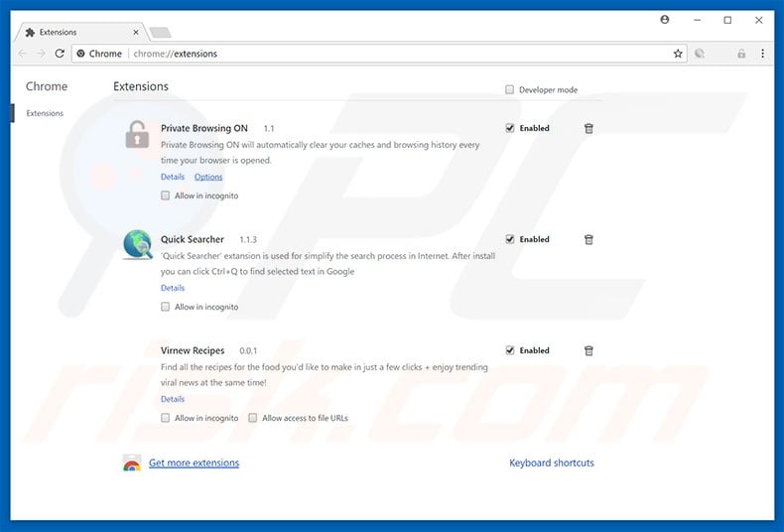The height and width of the screenshot is (532, 784).
Task: Reload the page with the refresh icon
Action: point(60,54)
